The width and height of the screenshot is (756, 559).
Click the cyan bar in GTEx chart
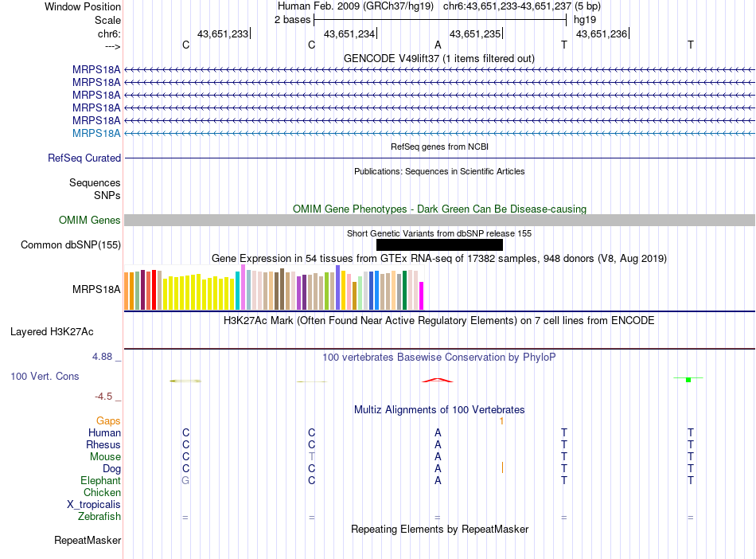click(x=238, y=291)
